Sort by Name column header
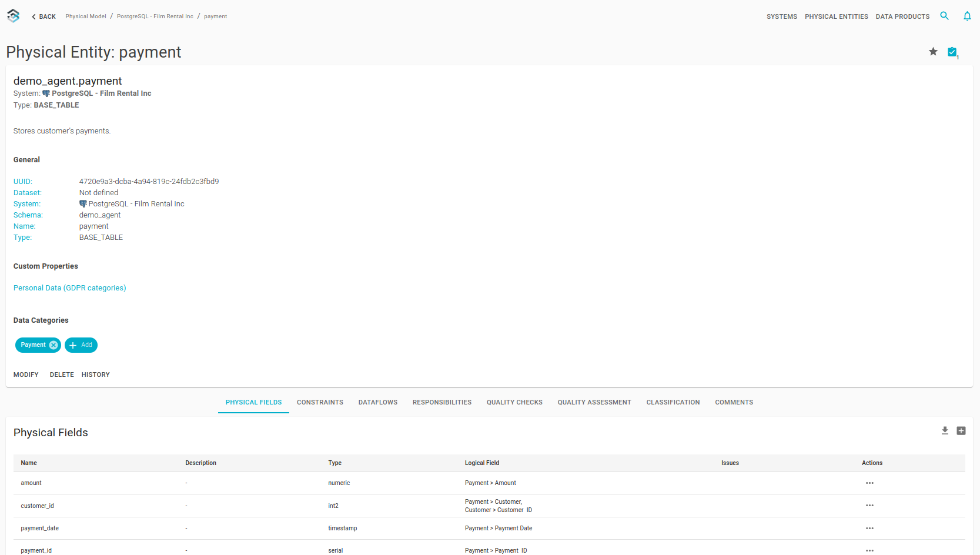980x555 pixels. coord(29,463)
